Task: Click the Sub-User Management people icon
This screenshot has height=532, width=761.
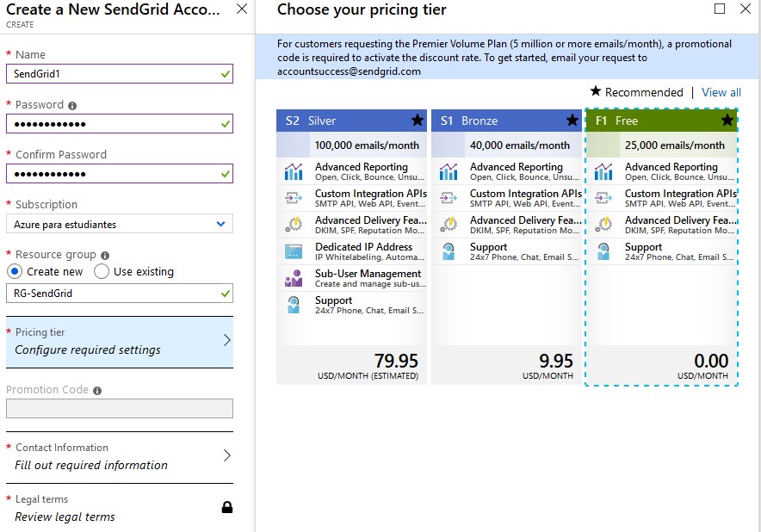Action: coord(294,278)
